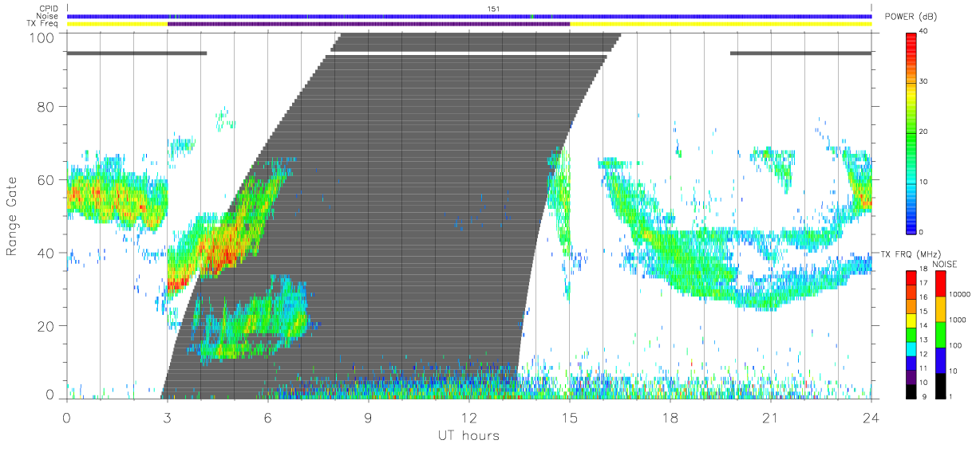Click the NOISE legend color bar

[941, 334]
